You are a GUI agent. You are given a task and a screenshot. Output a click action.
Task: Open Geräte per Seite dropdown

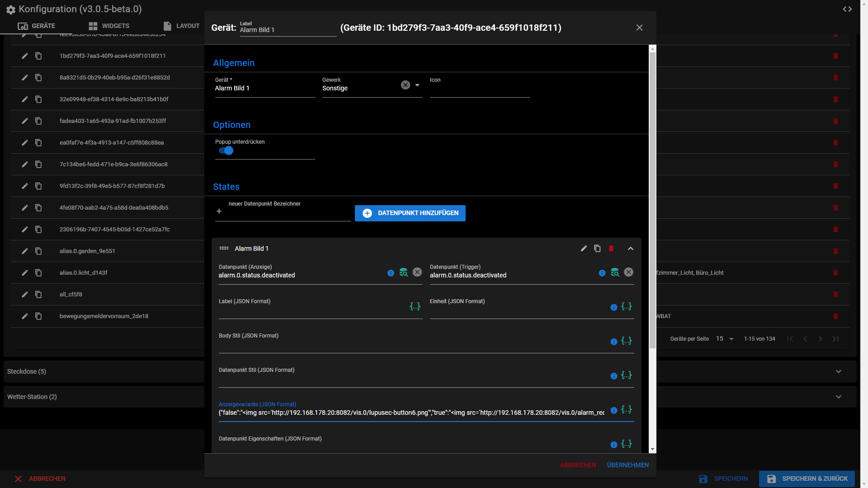725,339
